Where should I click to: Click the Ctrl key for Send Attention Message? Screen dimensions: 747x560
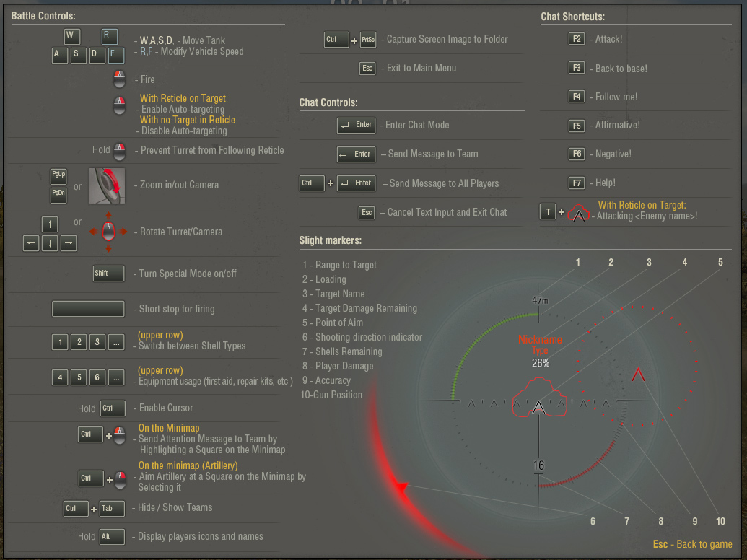tap(90, 434)
